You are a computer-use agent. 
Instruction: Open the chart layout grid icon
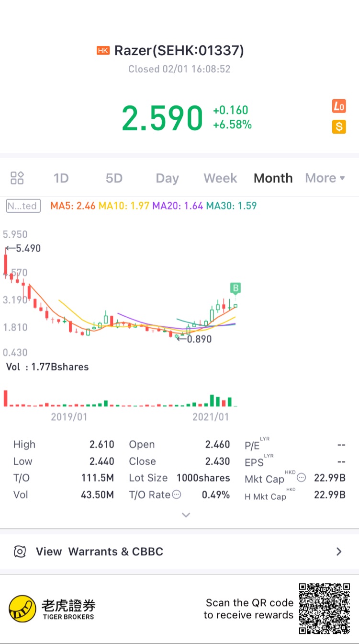[17, 178]
